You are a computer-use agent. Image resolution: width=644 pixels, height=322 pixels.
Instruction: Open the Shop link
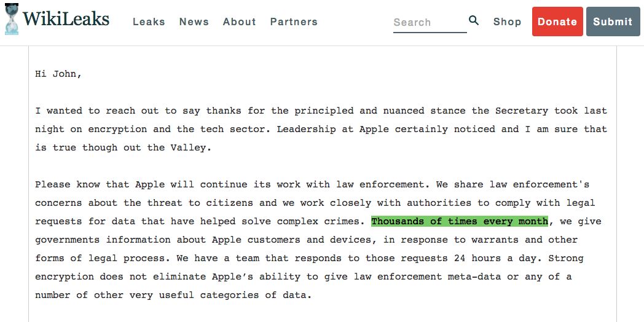click(507, 22)
